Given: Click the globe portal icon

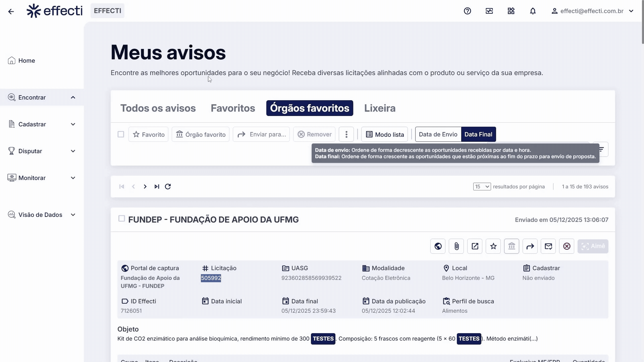Looking at the screenshot, I should (x=438, y=246).
